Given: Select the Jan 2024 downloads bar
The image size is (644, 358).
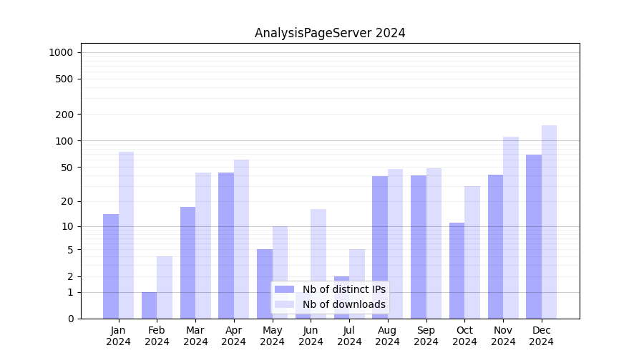Looking at the screenshot, I should pos(126,235).
